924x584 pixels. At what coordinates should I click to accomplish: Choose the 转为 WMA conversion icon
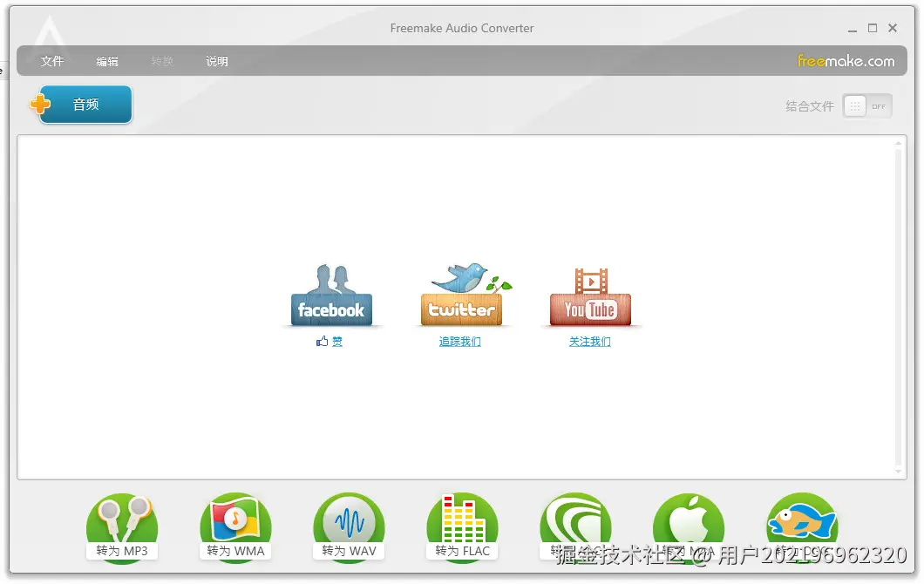pos(235,527)
